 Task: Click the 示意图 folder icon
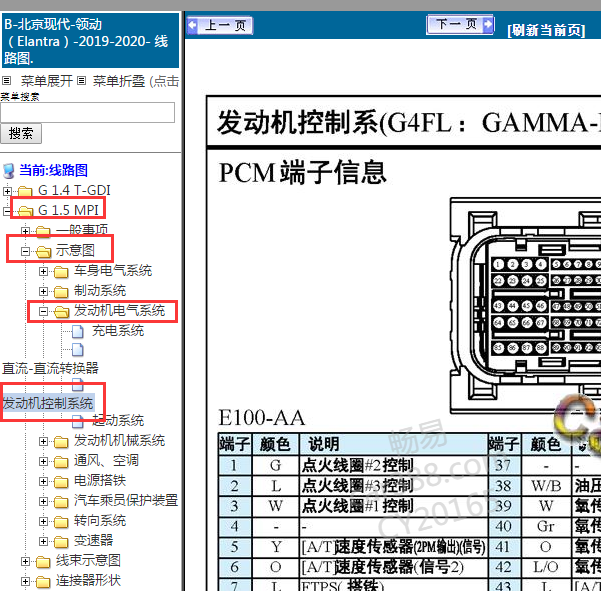pos(43,251)
